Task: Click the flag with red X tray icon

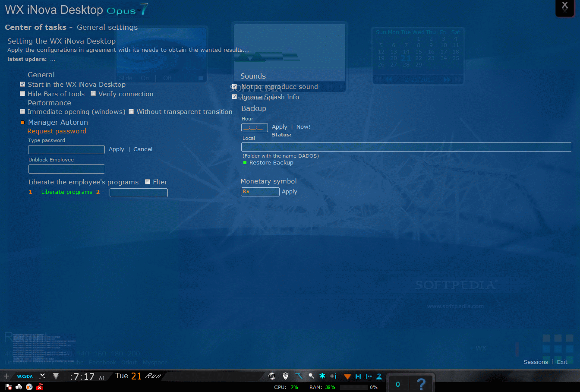Action: pyautogui.click(x=8, y=387)
